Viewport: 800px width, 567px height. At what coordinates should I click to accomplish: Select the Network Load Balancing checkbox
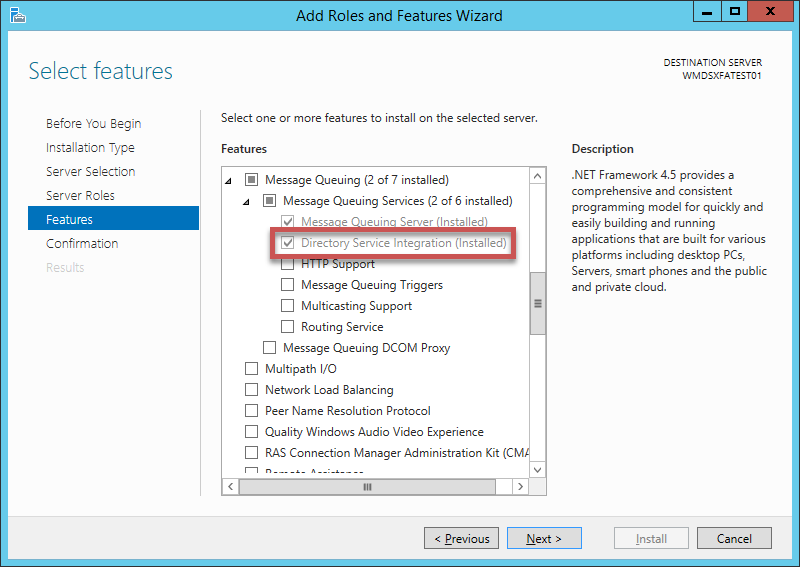pyautogui.click(x=252, y=390)
